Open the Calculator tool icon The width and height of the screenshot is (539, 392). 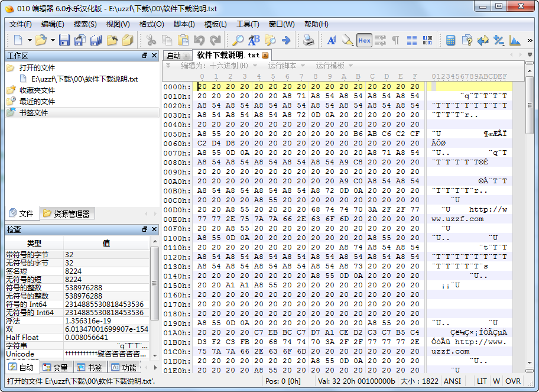tap(451, 40)
